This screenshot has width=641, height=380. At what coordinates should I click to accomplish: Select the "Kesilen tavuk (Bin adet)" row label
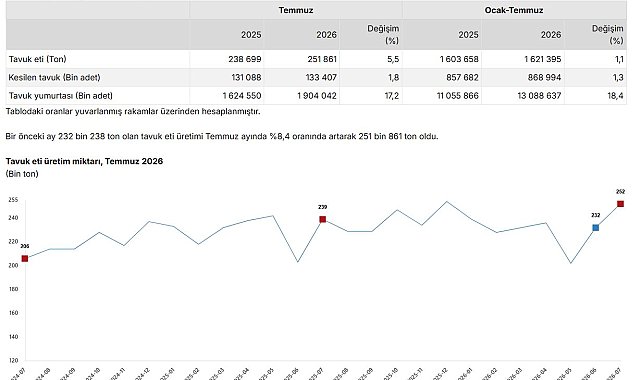(54, 77)
